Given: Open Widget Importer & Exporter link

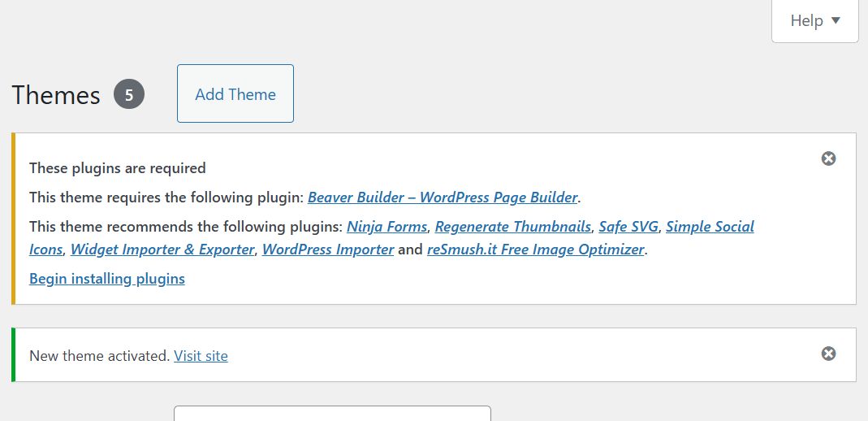Looking at the screenshot, I should (162, 250).
